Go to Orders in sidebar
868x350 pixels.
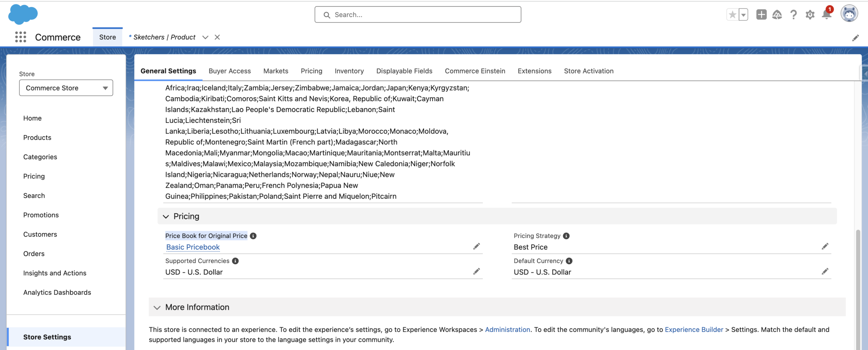click(x=34, y=254)
